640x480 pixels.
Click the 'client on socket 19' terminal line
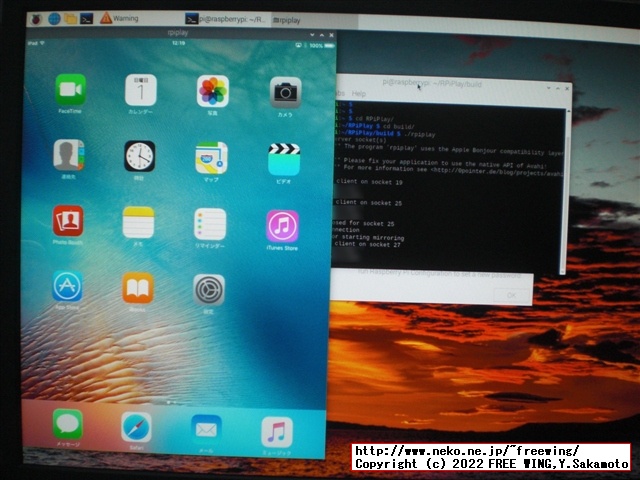369,182
